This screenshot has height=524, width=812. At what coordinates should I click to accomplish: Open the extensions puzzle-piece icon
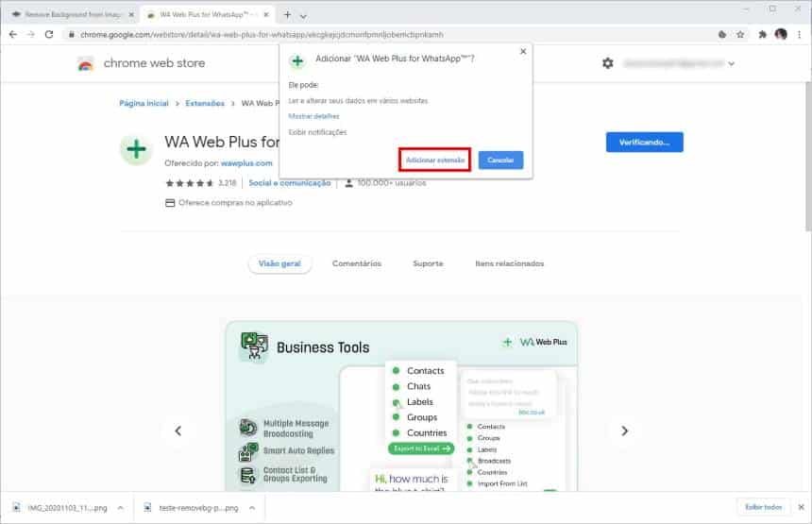[762, 35]
